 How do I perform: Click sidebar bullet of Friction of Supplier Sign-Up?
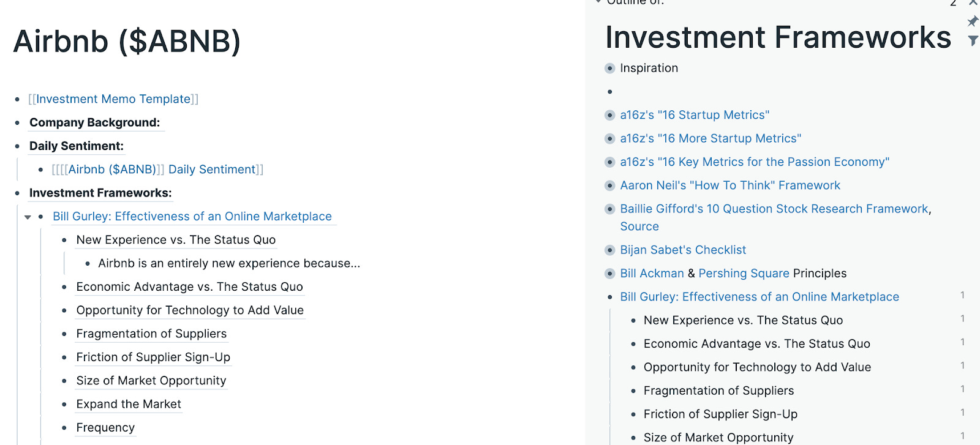pos(633,414)
